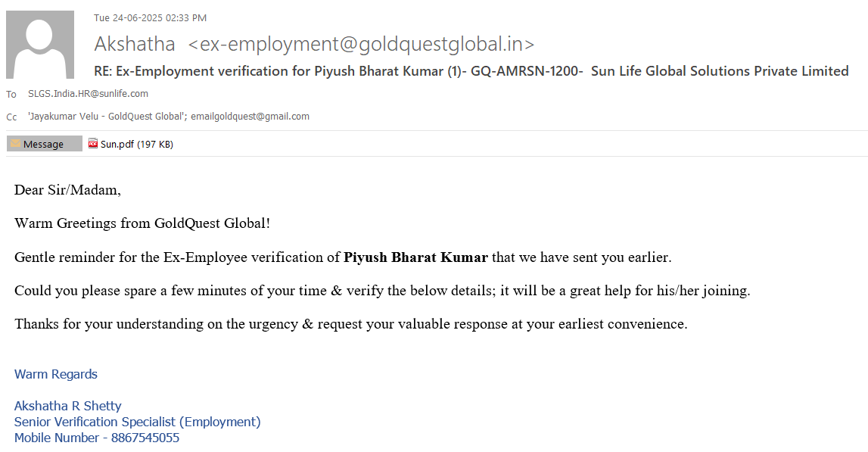Click the mobile number 8867545055 in signature
Screen dimensions: 868x452
coord(145,438)
